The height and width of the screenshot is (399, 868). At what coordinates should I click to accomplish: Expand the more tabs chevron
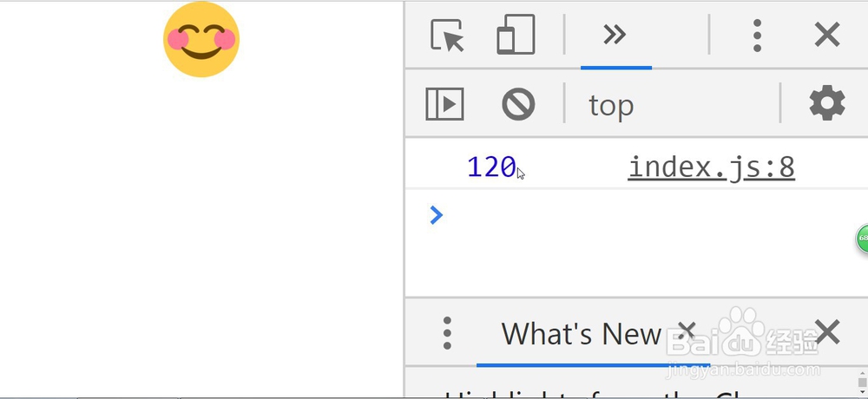(615, 35)
